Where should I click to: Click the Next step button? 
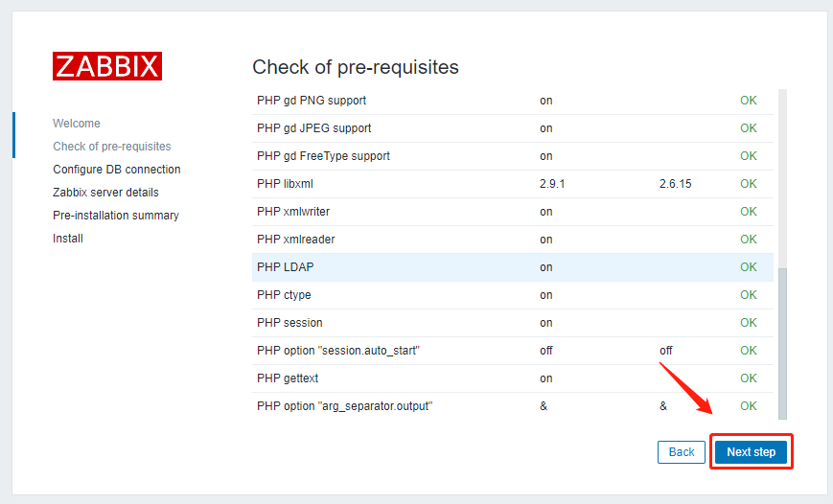(751, 452)
